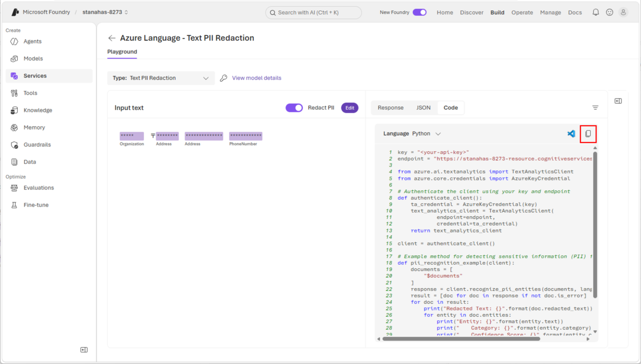The height and width of the screenshot is (364, 641).
Task: Toggle the Redact PII switch
Action: (x=294, y=108)
